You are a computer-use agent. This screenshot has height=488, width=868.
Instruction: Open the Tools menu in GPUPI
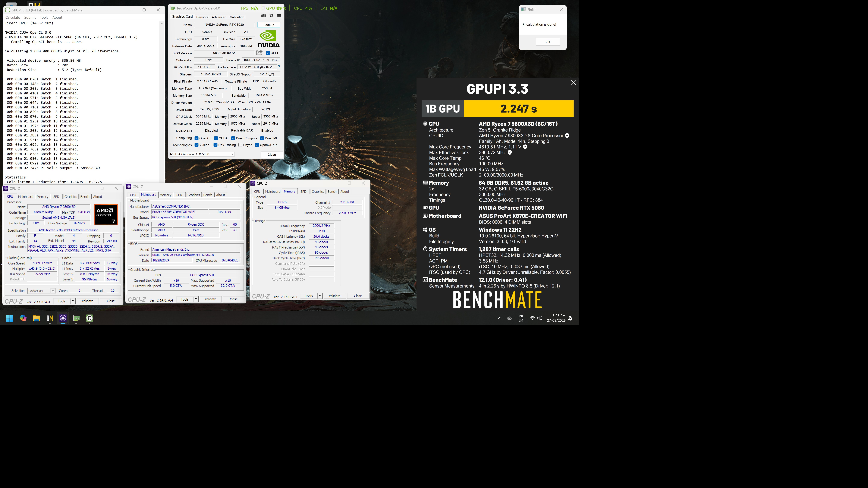(x=44, y=17)
